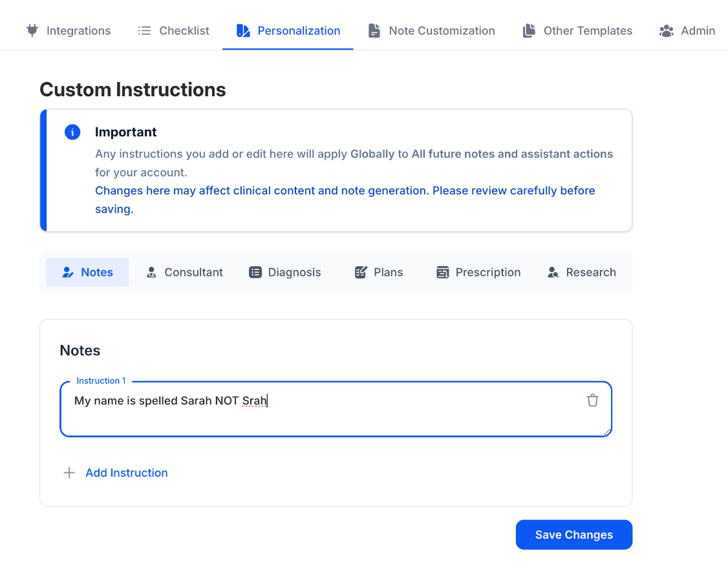Open the Plans instructions tab

(379, 273)
